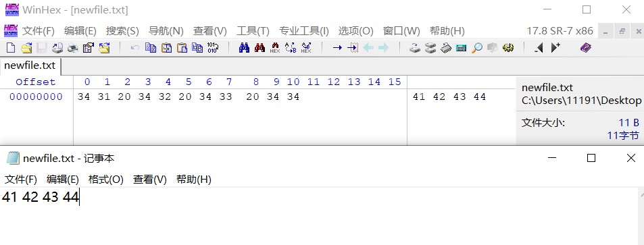Minimize the inner newfile.txt document window
The height and width of the screenshot is (245, 644).
tap(605, 31)
